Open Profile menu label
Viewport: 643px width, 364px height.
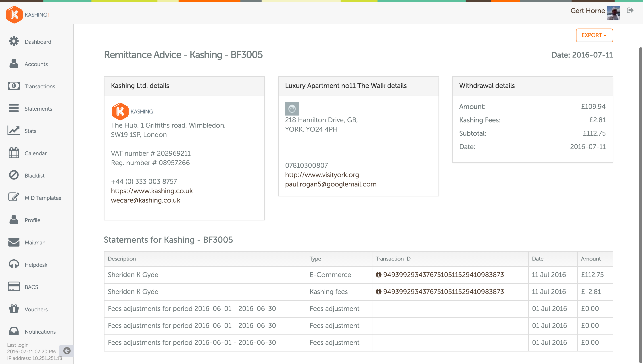33,220
